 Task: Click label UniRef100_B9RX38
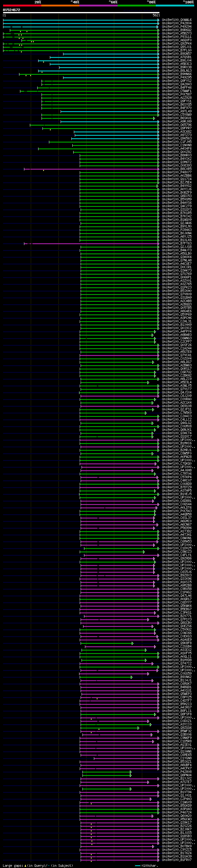point(176,67)
